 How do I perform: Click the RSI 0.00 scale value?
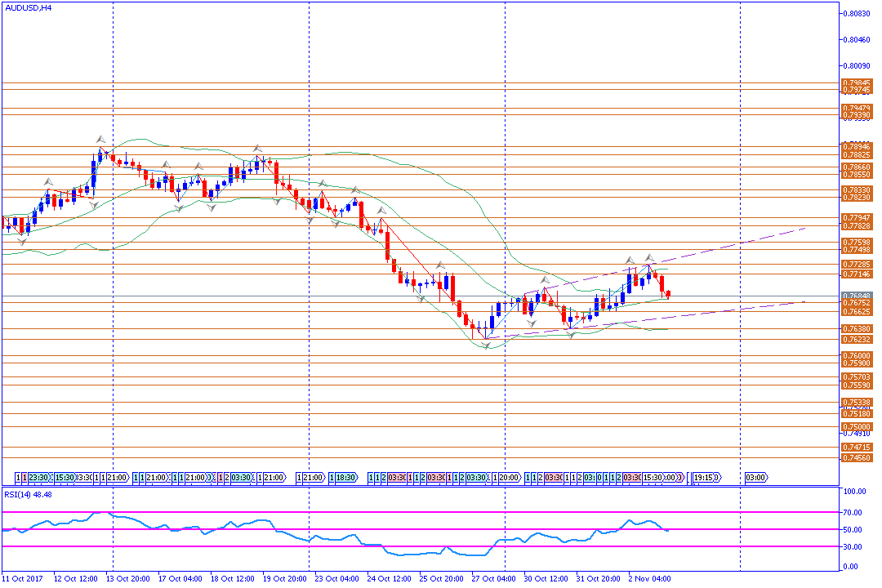pyautogui.click(x=852, y=567)
